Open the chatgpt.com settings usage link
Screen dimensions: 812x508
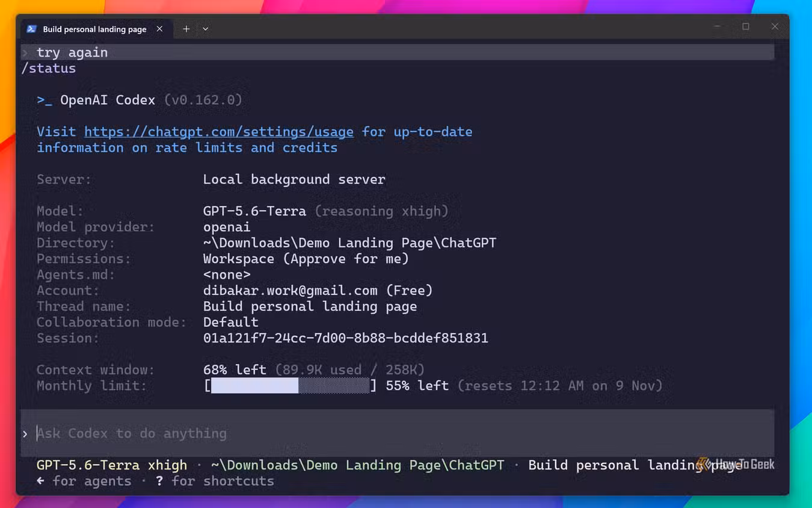tap(219, 132)
